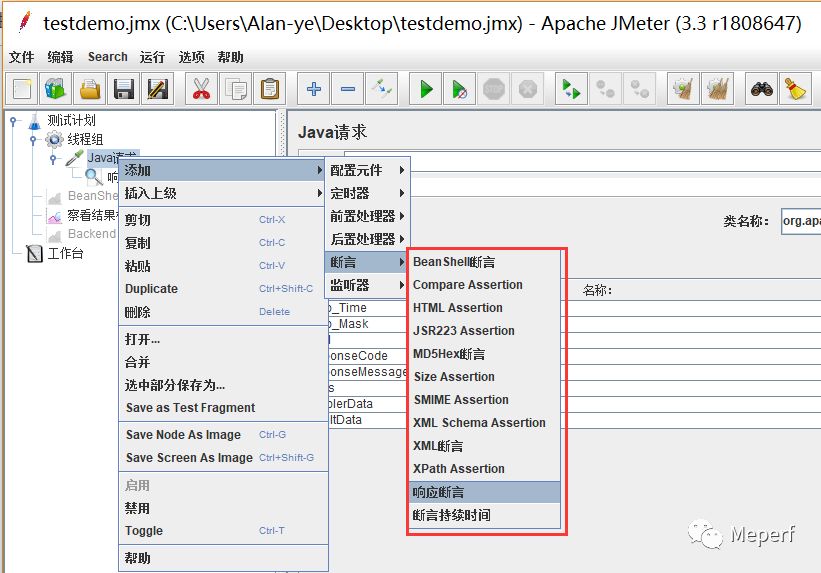Select the 测试计划 tree node
Image resolution: width=821 pixels, height=573 pixels.
71,120
